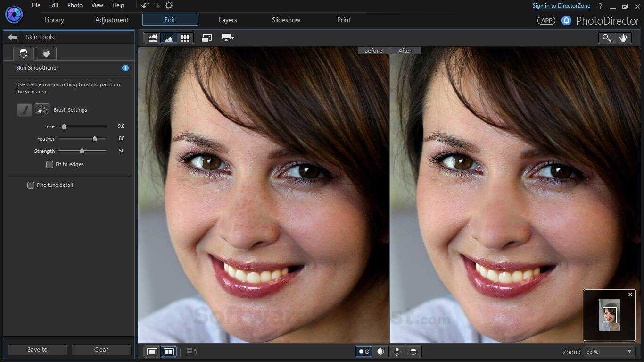Click the smoothing Brush icon
The image size is (644, 362).
click(x=24, y=109)
